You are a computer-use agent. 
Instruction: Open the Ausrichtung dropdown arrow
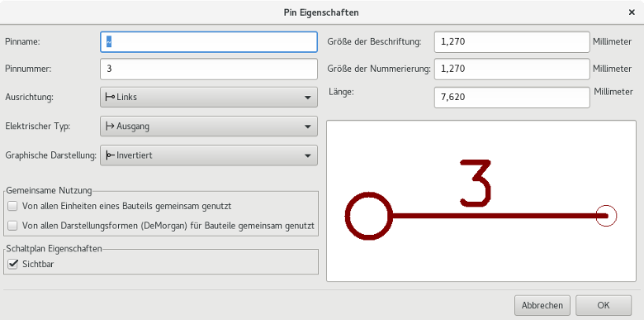point(308,98)
